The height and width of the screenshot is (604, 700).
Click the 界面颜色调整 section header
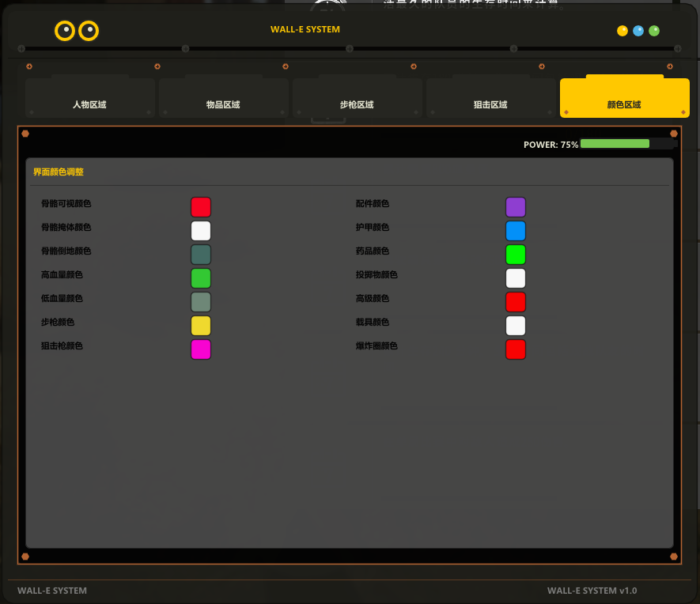click(x=59, y=172)
